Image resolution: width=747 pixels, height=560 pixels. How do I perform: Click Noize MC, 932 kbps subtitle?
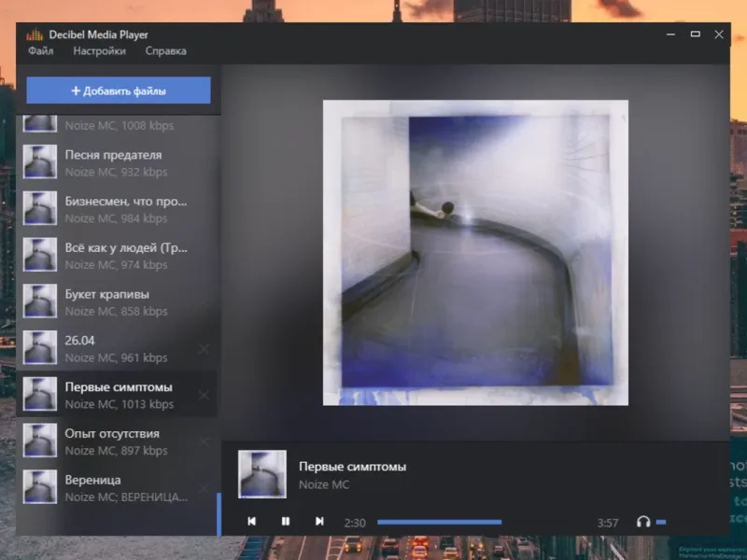116,172
